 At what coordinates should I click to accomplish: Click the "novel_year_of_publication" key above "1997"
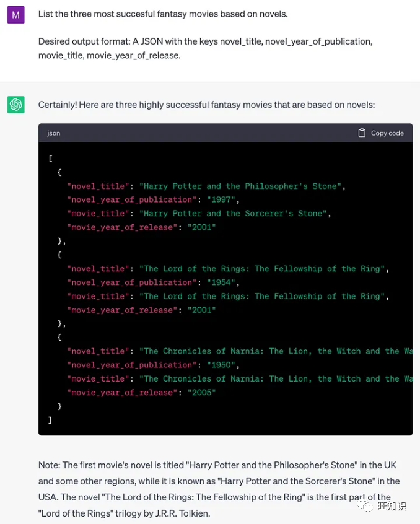(x=132, y=200)
